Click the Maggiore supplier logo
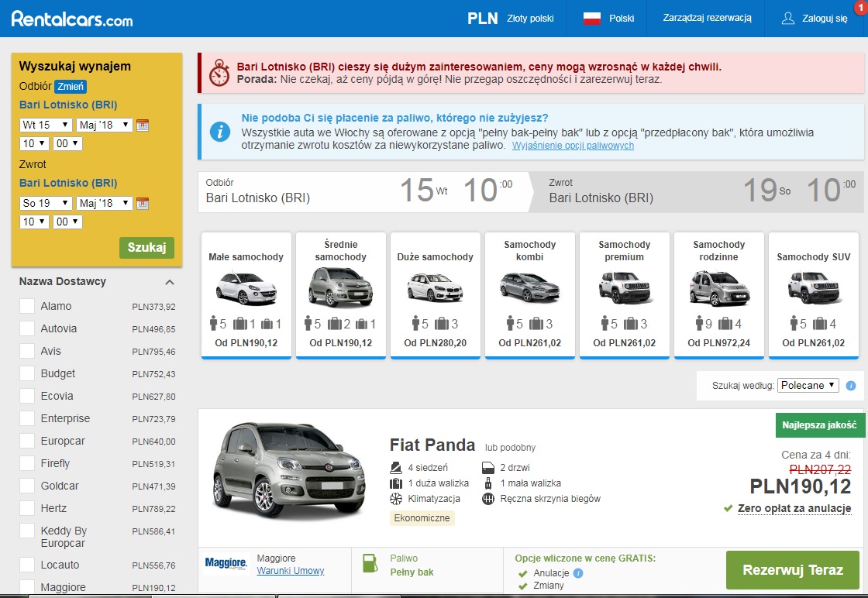 [x=226, y=562]
